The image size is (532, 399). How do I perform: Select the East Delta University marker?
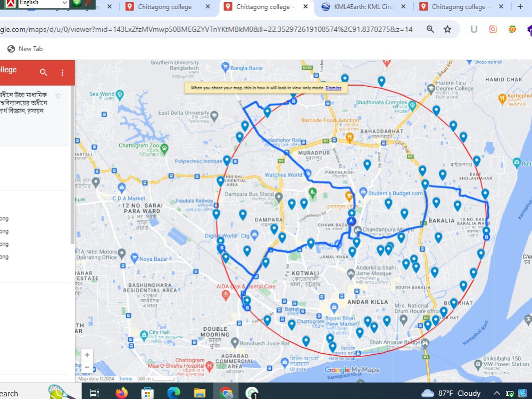pyautogui.click(x=214, y=116)
